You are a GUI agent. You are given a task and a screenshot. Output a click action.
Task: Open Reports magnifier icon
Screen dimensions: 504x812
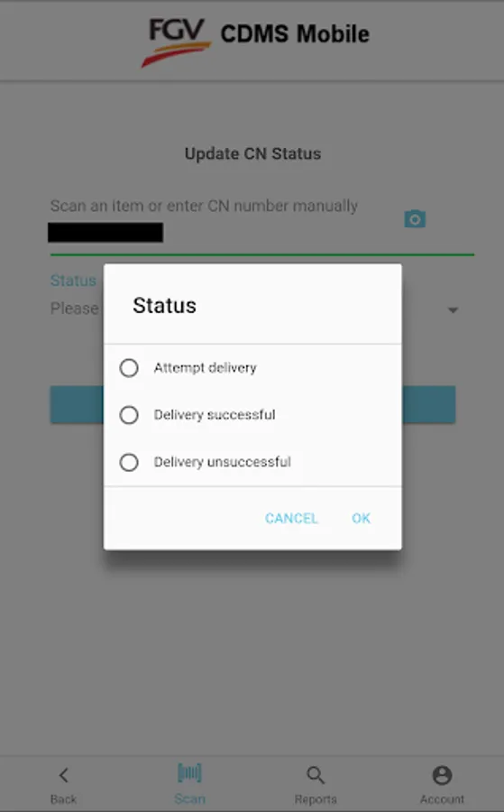pos(316,775)
